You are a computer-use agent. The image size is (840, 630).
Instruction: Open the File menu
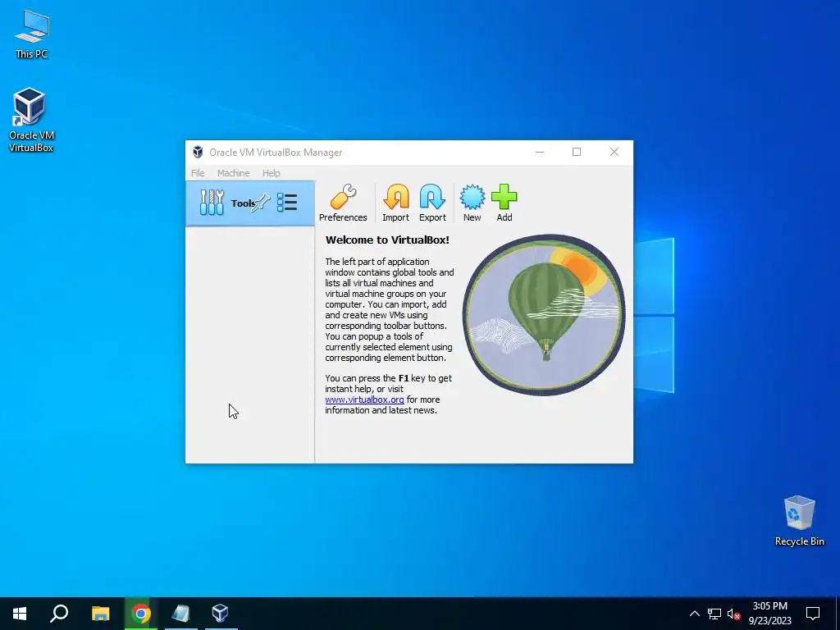198,173
